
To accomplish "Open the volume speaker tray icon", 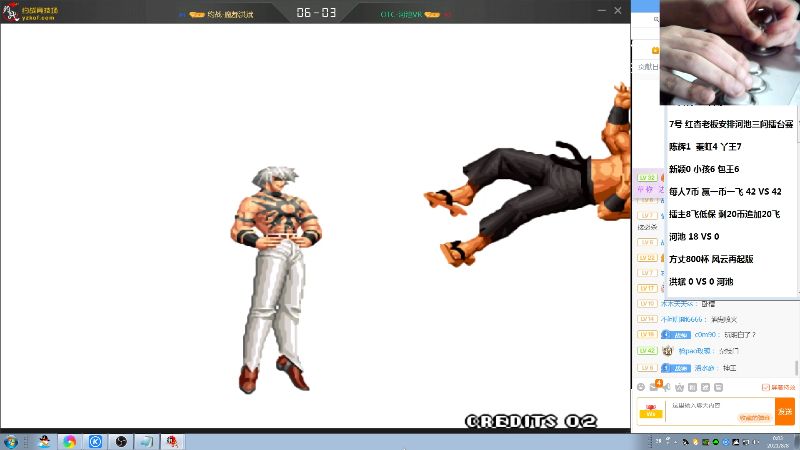I will 756,442.
